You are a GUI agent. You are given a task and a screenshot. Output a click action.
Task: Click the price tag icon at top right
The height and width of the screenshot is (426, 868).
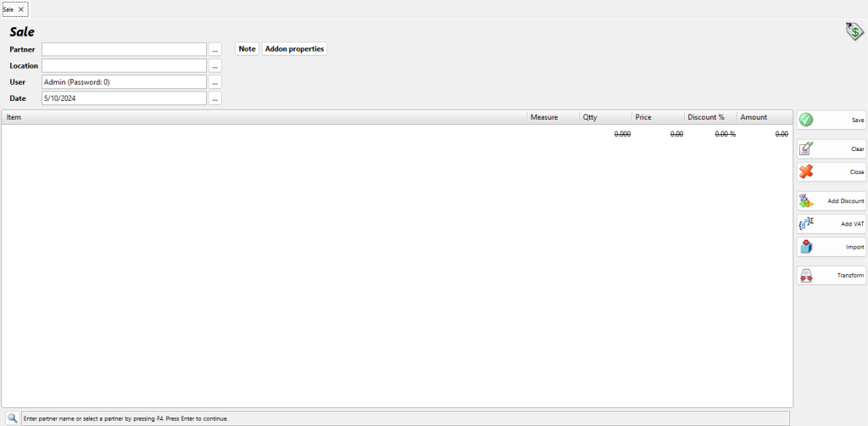tap(854, 31)
